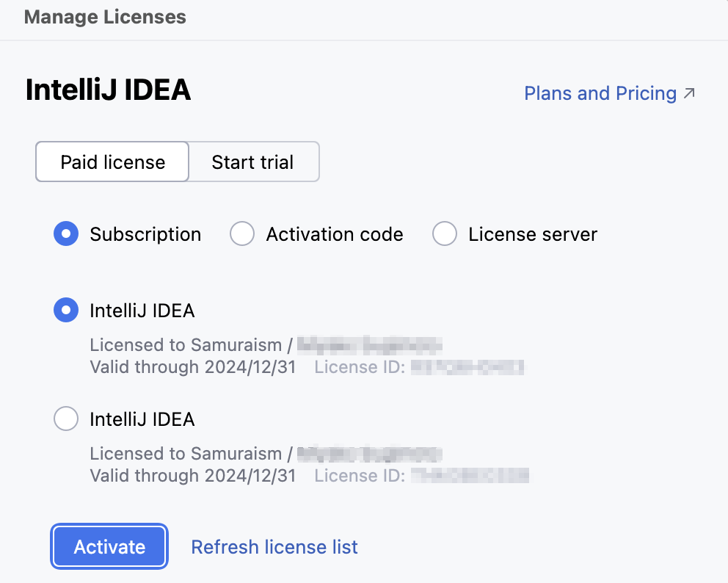Click first license's Valid through 2024/12/31 text
This screenshot has height=583, width=728.
click(x=193, y=367)
